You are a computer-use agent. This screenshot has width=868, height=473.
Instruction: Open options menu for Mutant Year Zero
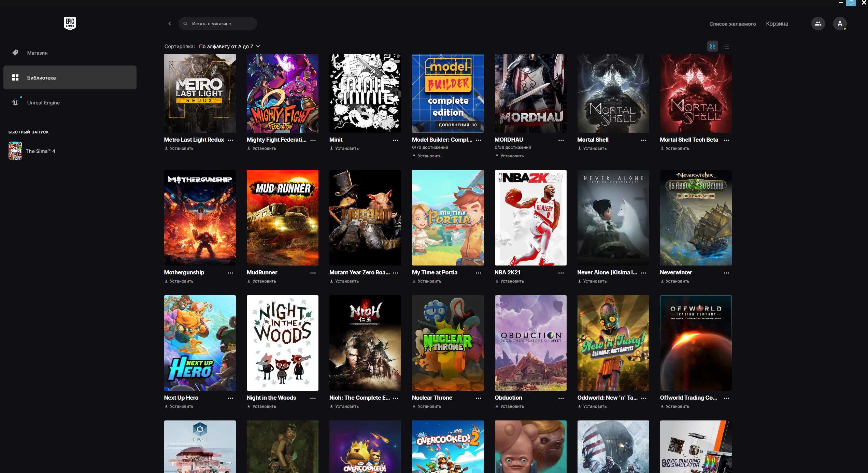pyautogui.click(x=396, y=273)
